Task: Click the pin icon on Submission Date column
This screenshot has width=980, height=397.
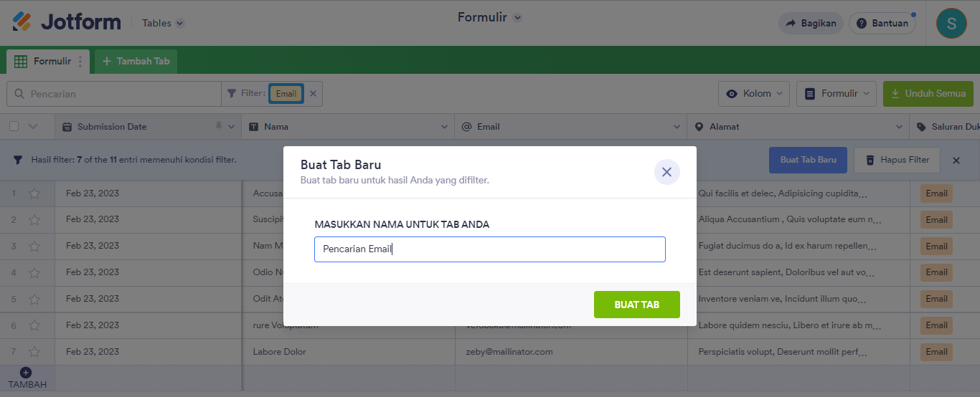Action: pos(219,127)
